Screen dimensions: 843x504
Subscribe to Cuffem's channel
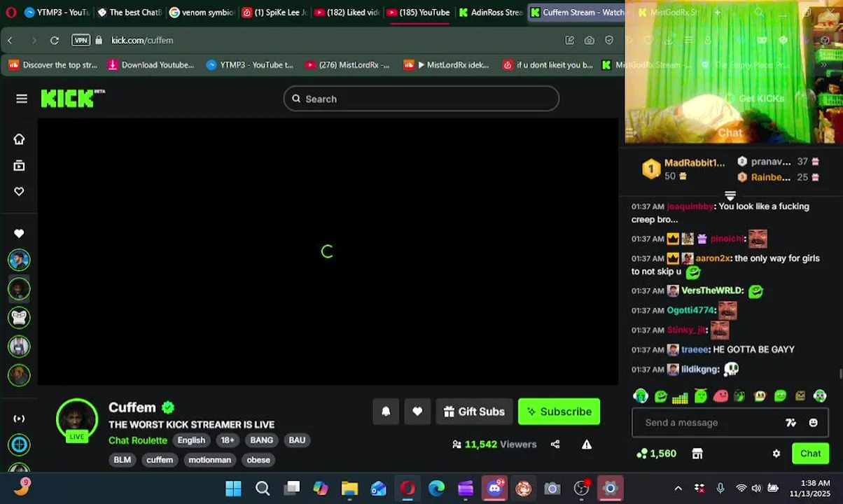pyautogui.click(x=559, y=412)
